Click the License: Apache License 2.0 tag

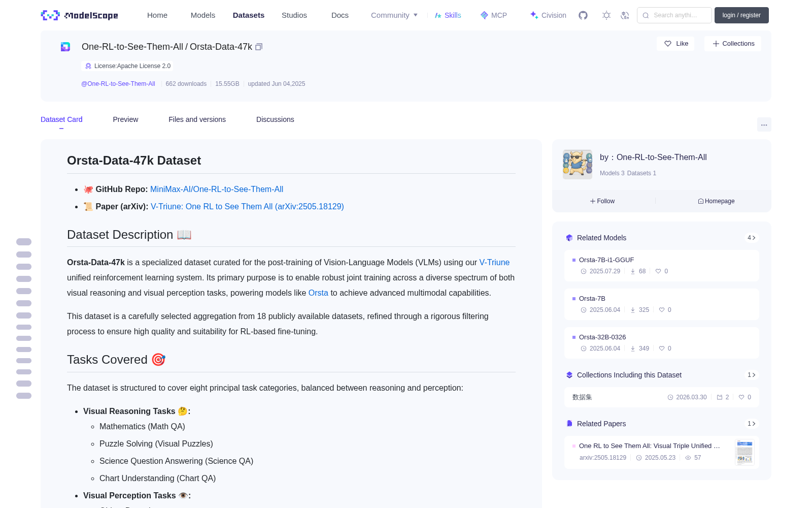coord(127,66)
